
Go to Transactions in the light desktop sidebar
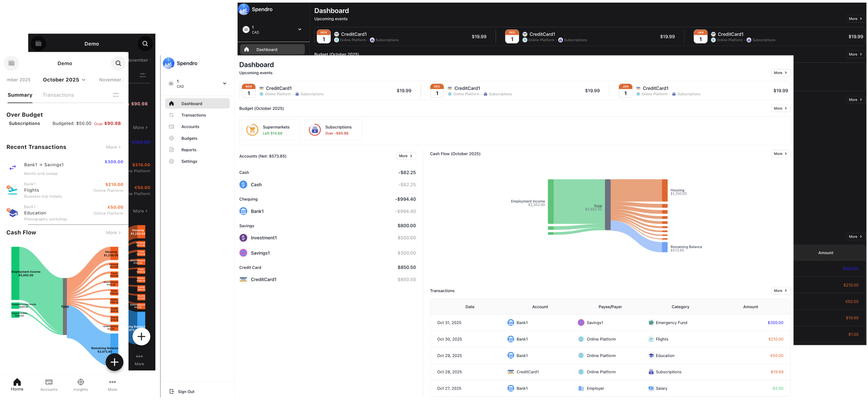tap(194, 115)
